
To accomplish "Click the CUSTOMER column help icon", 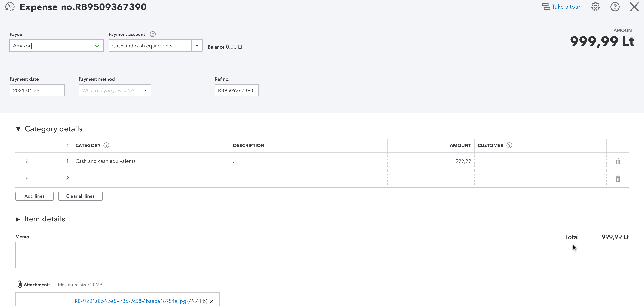I will (509, 146).
